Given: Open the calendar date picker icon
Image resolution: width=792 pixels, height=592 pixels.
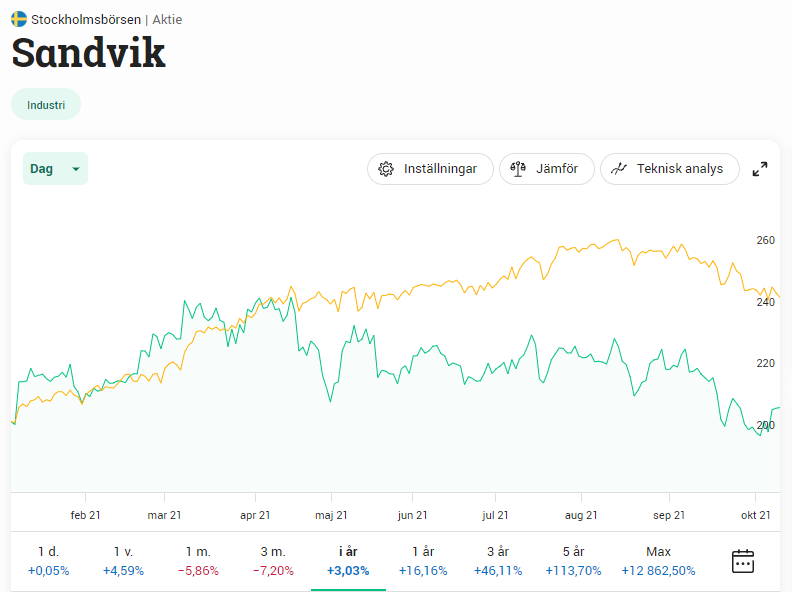Looking at the screenshot, I should (742, 561).
